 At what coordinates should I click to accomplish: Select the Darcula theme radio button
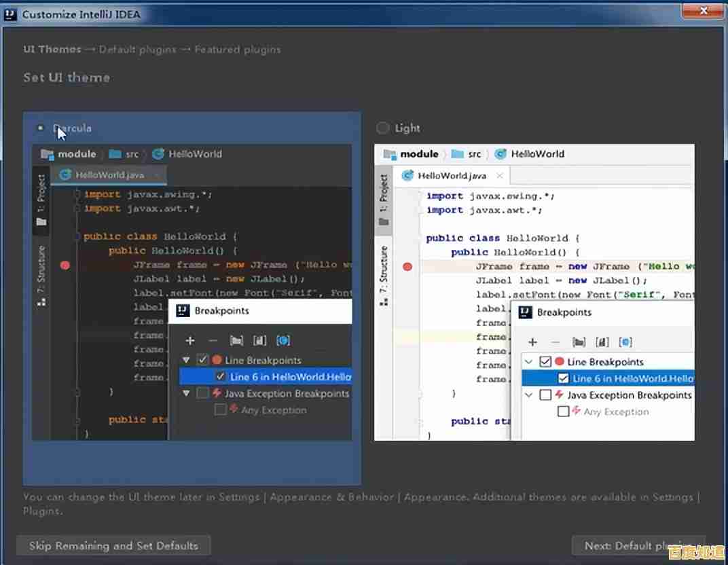41,128
